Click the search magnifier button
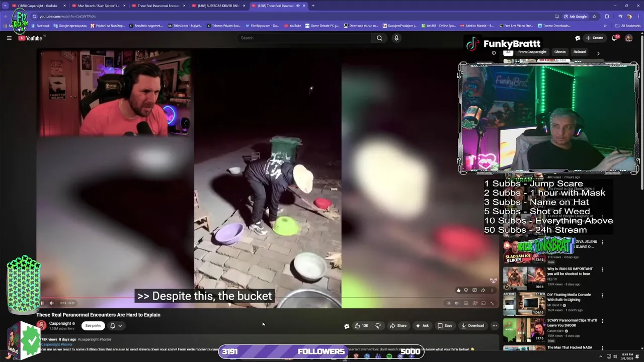Image resolution: width=644 pixels, height=362 pixels. (379, 38)
